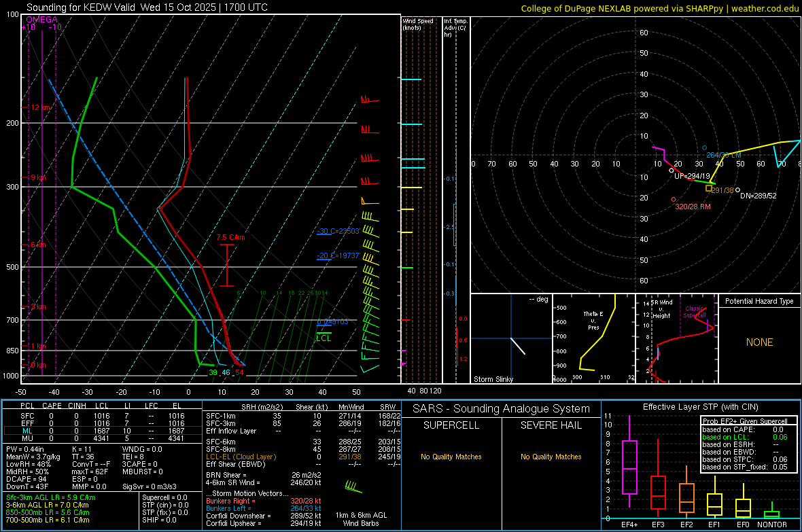
Task: Click the white Corfidi upshear circle marker
Action: tap(672, 171)
